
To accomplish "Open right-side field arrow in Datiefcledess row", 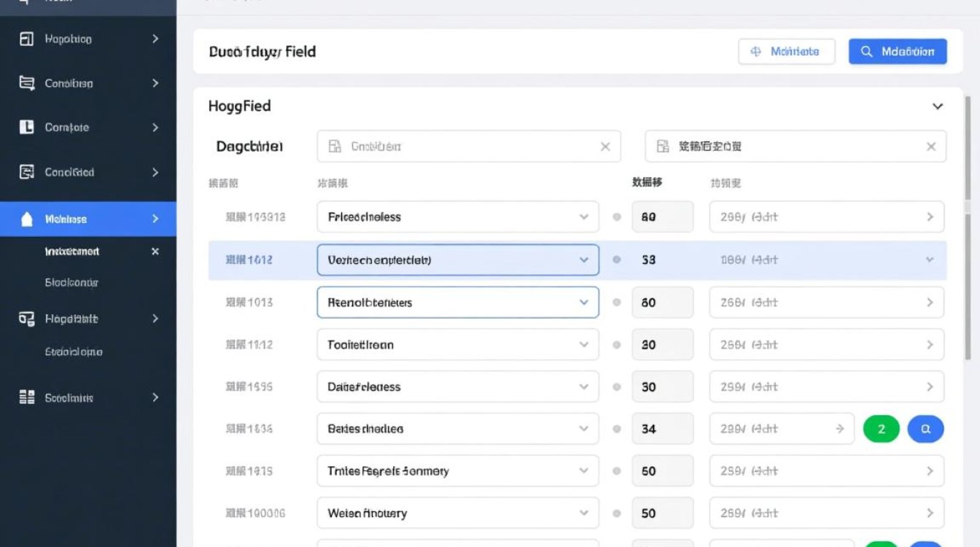I will [930, 387].
